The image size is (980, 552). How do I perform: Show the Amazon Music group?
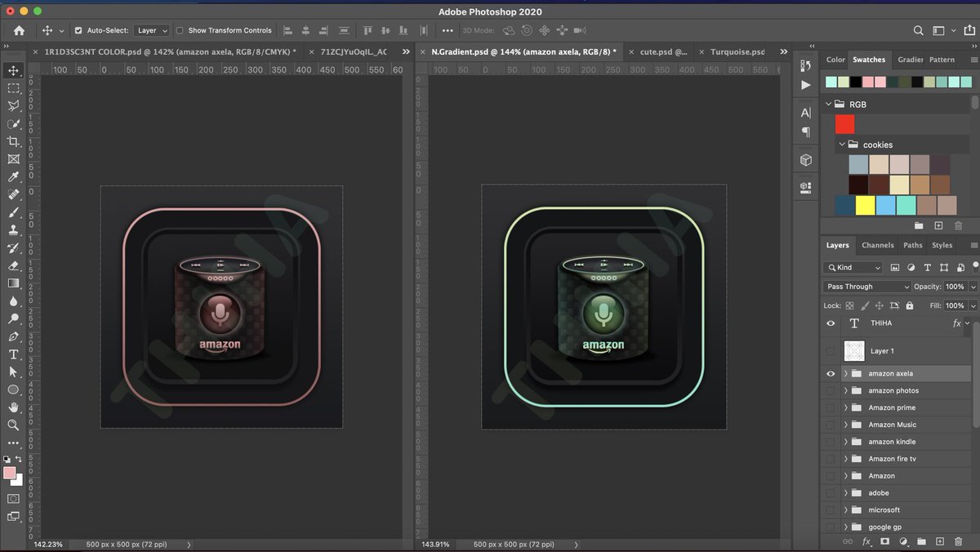[831, 425]
